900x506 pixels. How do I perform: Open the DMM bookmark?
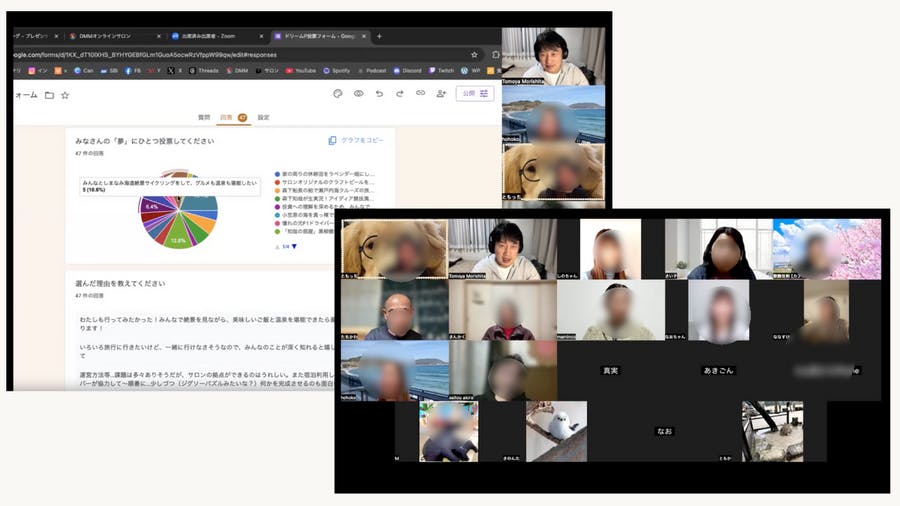coord(237,71)
